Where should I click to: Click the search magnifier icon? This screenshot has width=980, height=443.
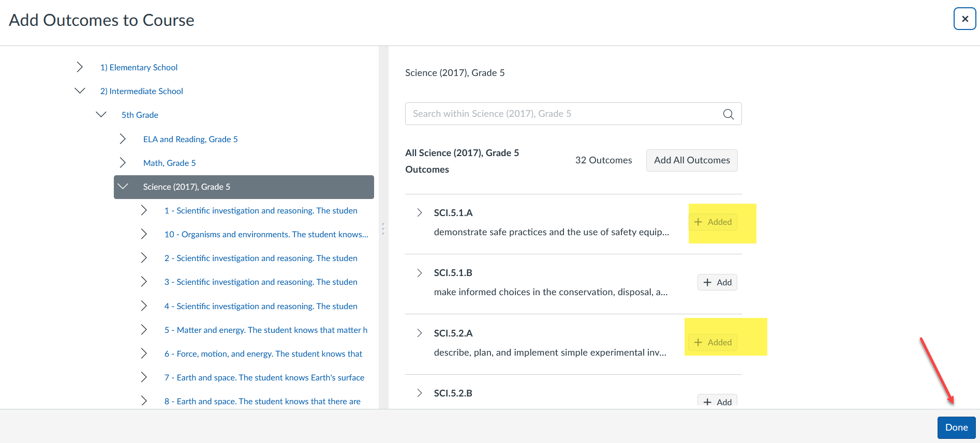pos(728,114)
